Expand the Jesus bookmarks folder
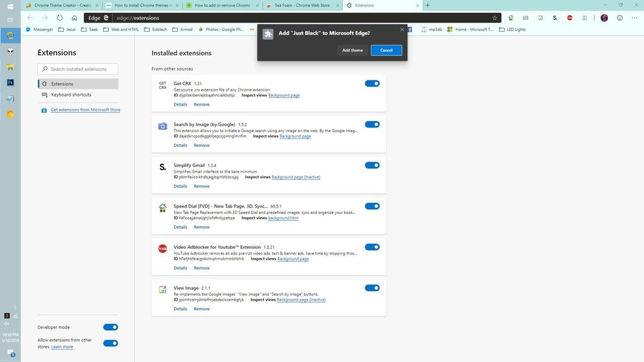 tap(67, 30)
